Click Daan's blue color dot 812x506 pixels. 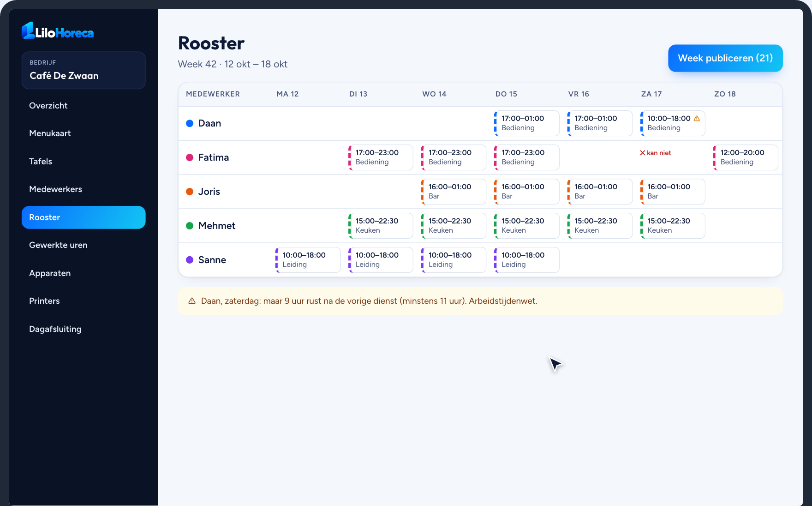pos(190,123)
